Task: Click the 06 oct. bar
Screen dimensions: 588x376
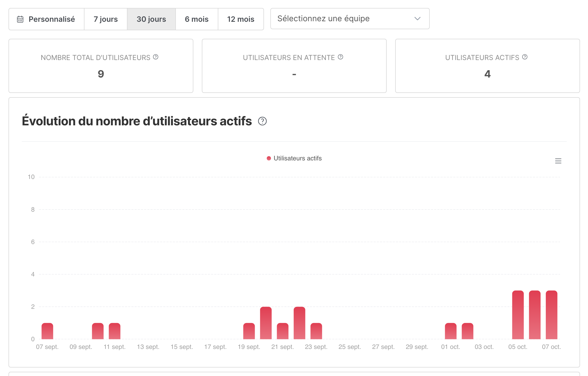Action: click(535, 315)
